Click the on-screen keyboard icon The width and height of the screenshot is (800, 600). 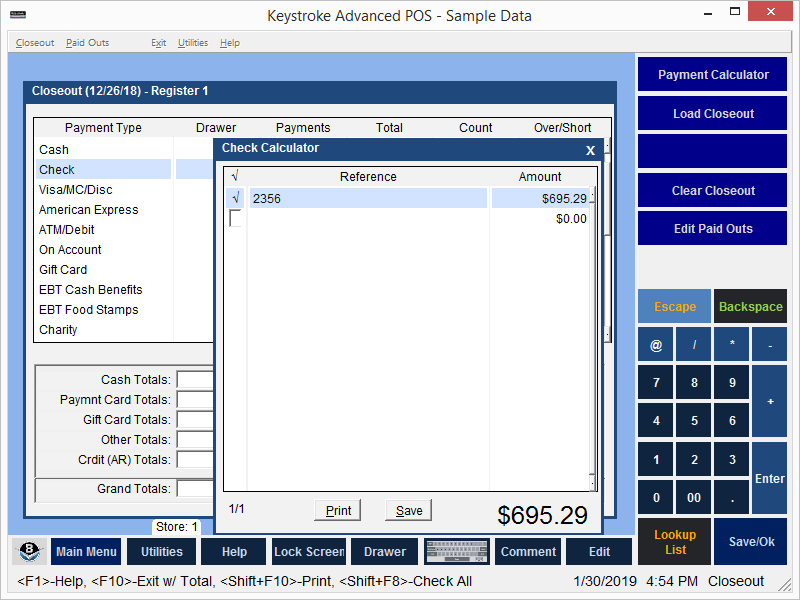(457, 551)
